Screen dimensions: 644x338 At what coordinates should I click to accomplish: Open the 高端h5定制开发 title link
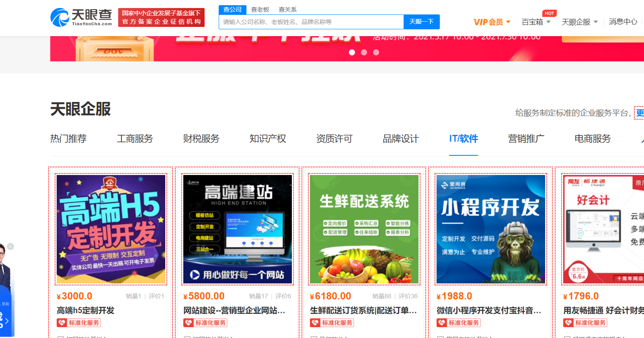pyautogui.click(x=86, y=310)
